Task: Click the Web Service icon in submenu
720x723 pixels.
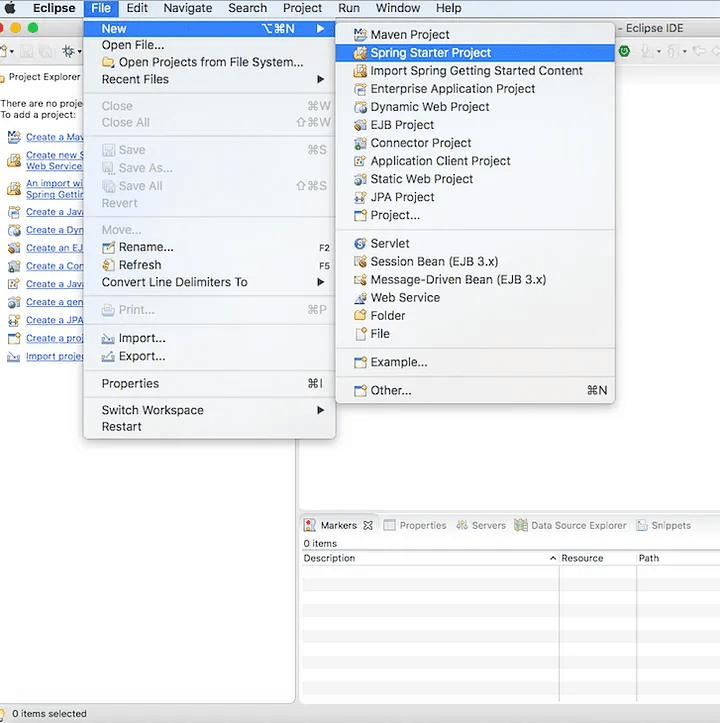Action: tap(360, 297)
